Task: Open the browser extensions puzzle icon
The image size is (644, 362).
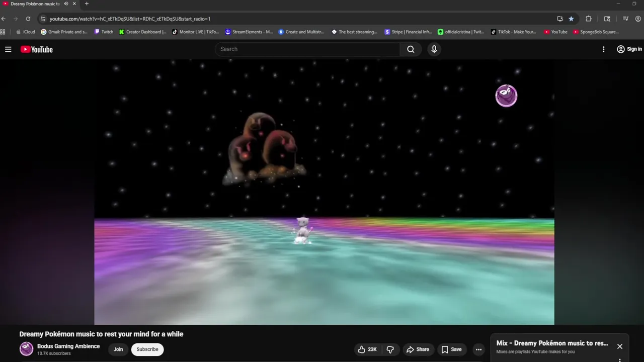Action: 589,19
